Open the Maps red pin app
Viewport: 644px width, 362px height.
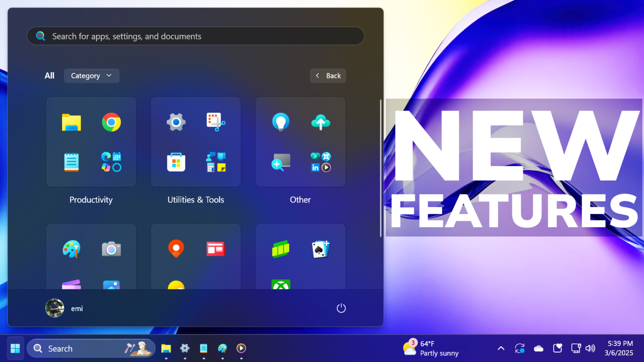[x=176, y=248]
